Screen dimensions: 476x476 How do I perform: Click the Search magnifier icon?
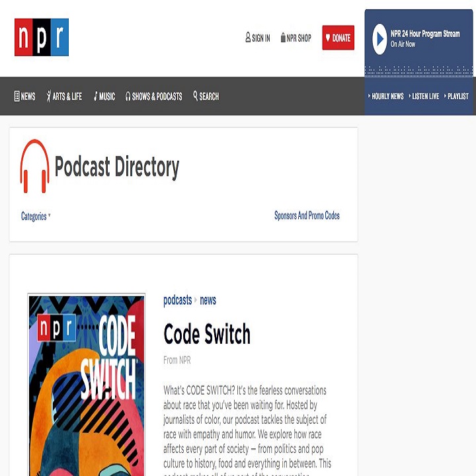(x=196, y=96)
